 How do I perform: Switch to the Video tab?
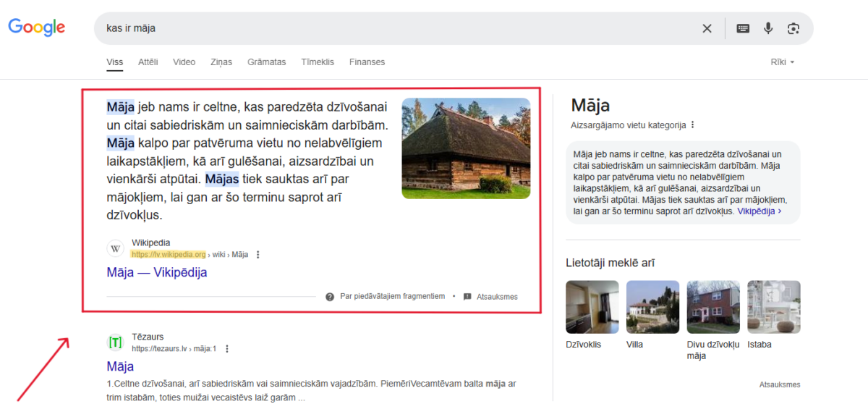pos(184,62)
